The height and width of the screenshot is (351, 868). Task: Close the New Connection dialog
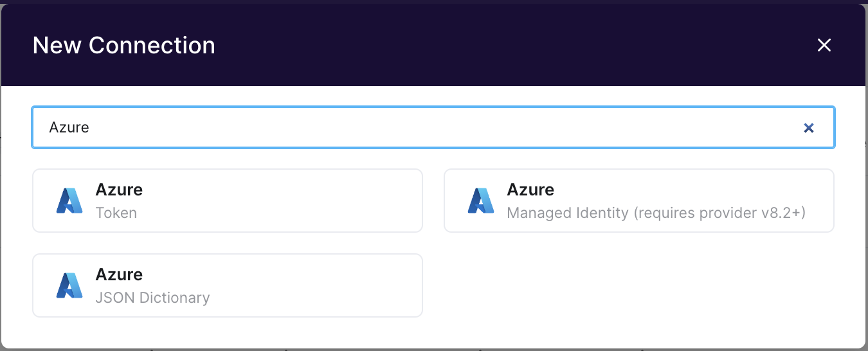(x=824, y=45)
